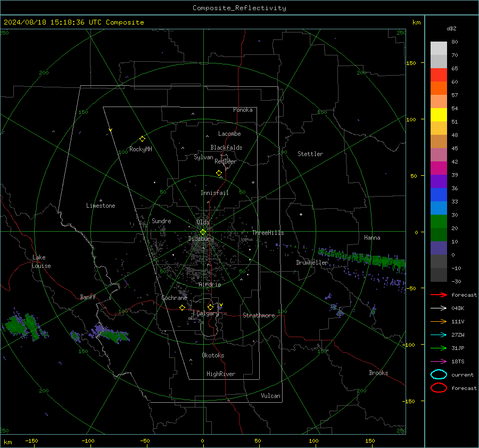Click the Blackfalds town label

pos(226,148)
